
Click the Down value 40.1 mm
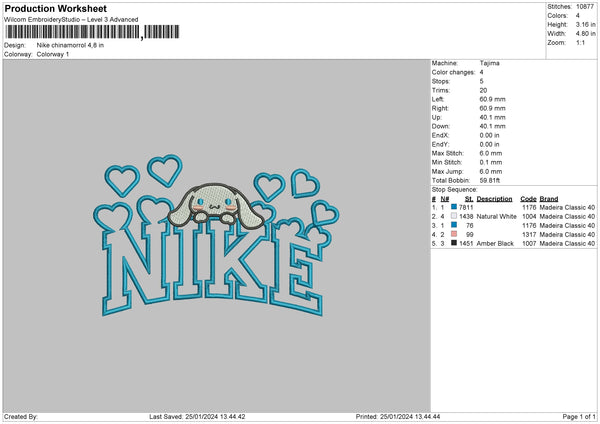tap(492, 126)
